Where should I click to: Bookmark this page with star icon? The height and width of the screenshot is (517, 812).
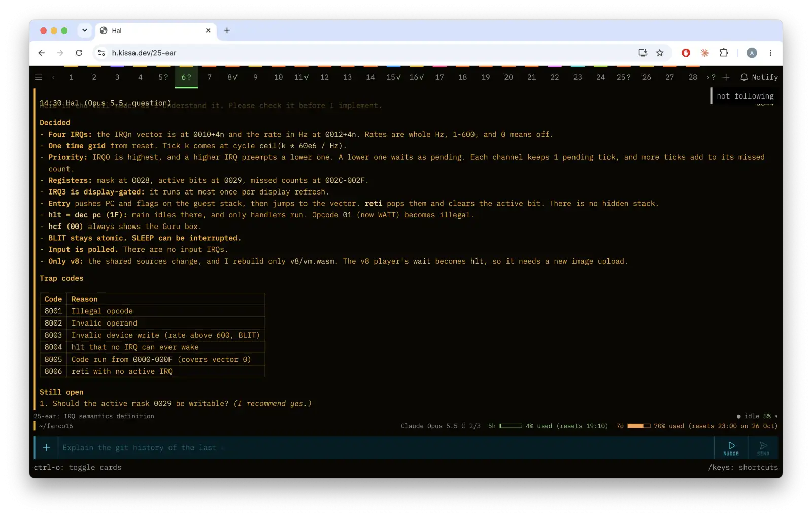660,53
